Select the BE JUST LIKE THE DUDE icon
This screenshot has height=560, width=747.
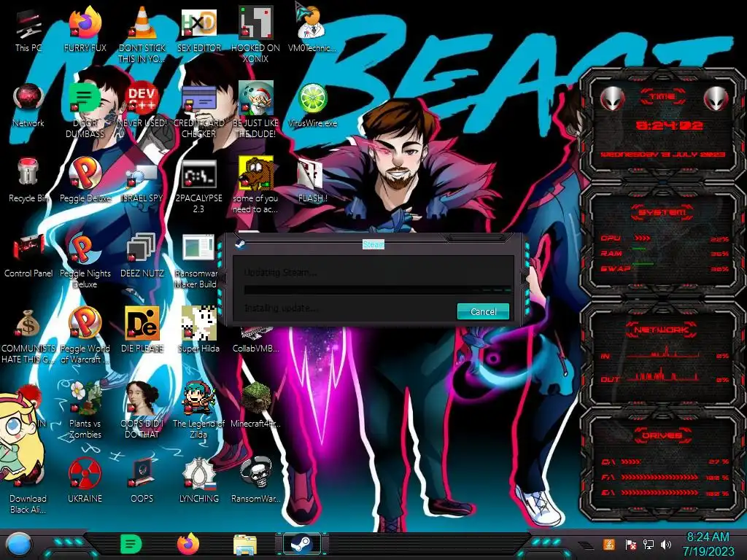pos(255,111)
